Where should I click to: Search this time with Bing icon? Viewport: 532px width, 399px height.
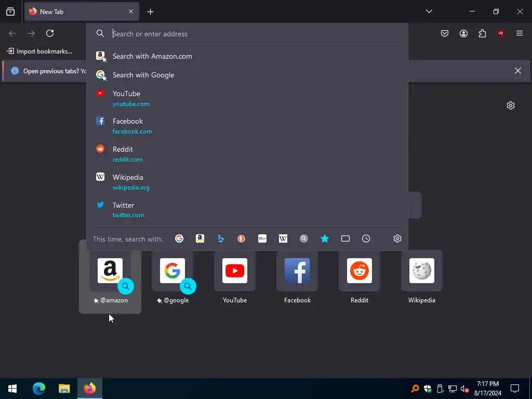coord(221,238)
